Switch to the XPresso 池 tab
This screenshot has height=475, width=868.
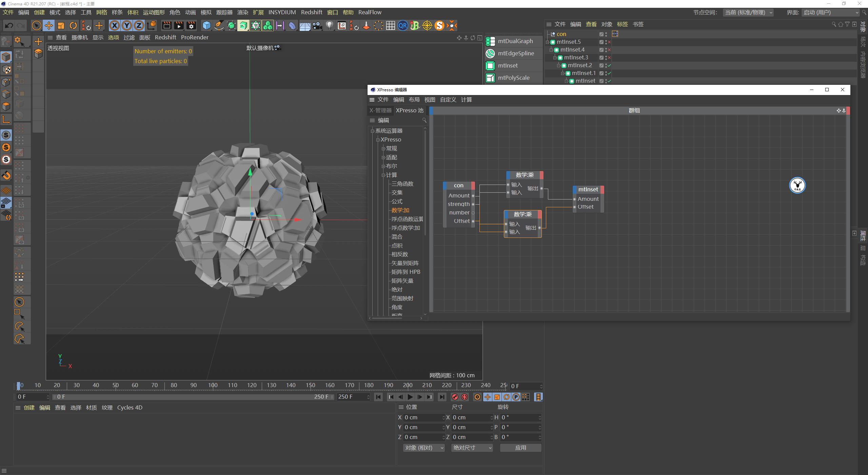pos(409,110)
